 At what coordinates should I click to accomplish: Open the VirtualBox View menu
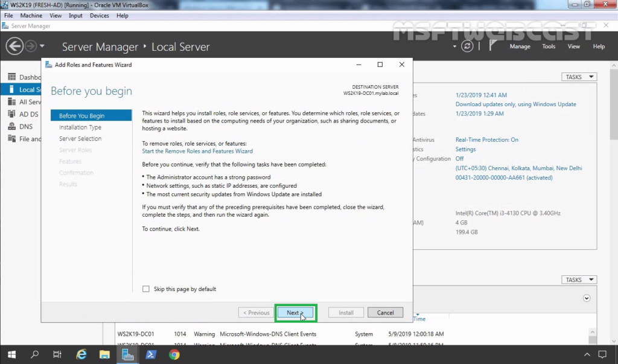[55, 15]
